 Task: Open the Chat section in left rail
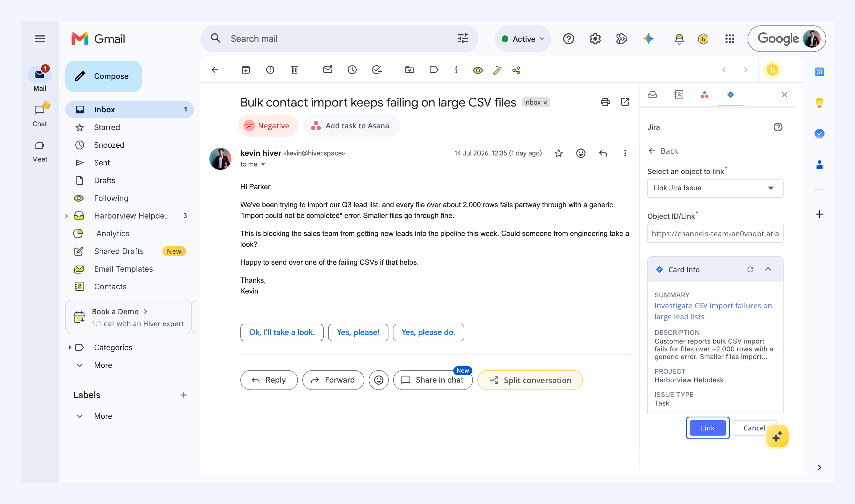click(x=40, y=115)
